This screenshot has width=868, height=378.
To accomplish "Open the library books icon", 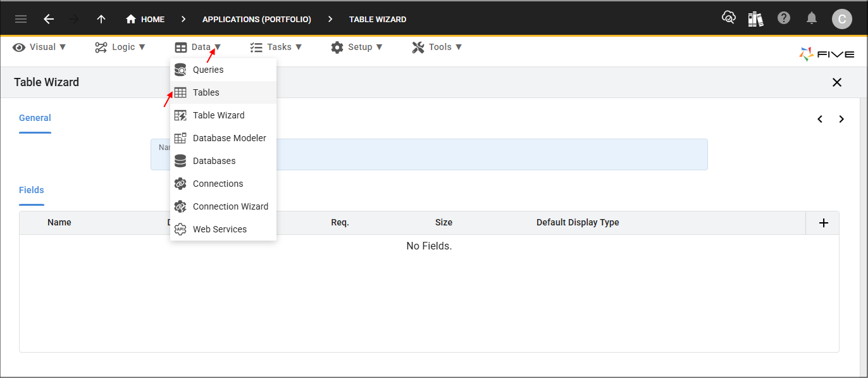I will pos(755,19).
